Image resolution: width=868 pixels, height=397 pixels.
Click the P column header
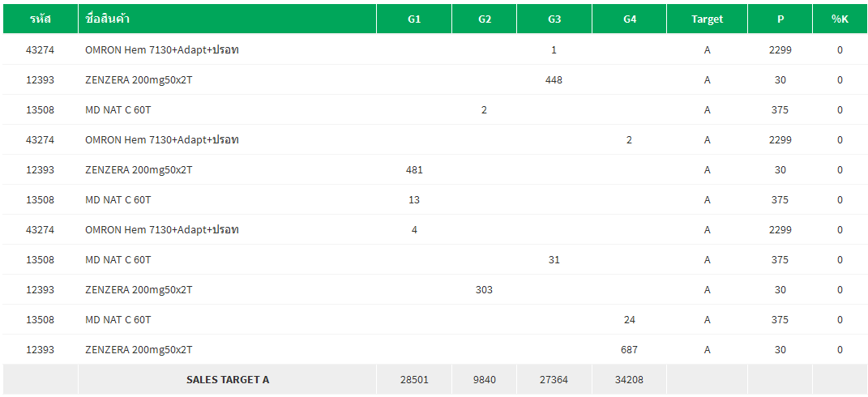click(780, 19)
